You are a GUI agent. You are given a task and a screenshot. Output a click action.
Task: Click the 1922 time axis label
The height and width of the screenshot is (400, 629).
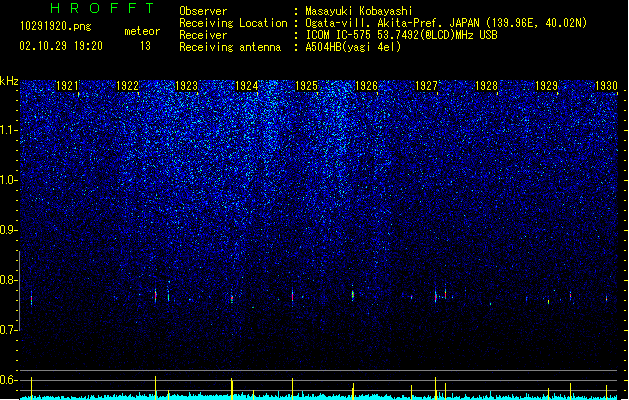pos(127,86)
